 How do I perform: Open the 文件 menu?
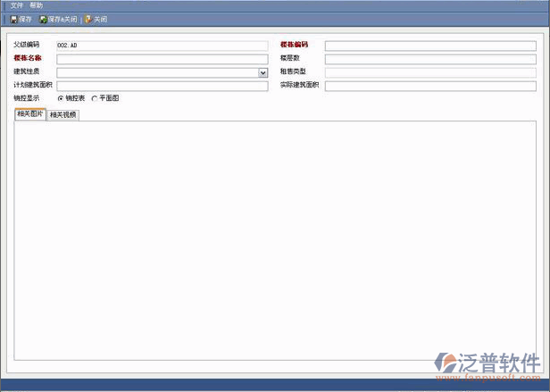(x=16, y=5)
